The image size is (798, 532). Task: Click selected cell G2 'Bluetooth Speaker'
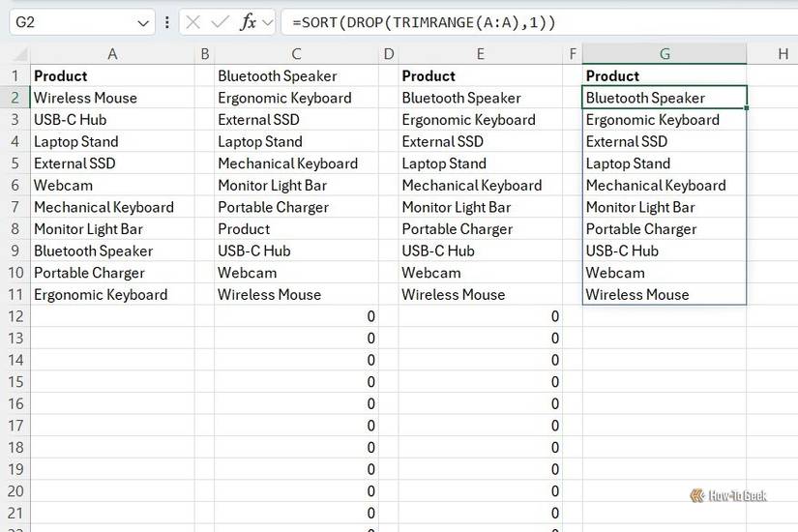665,98
